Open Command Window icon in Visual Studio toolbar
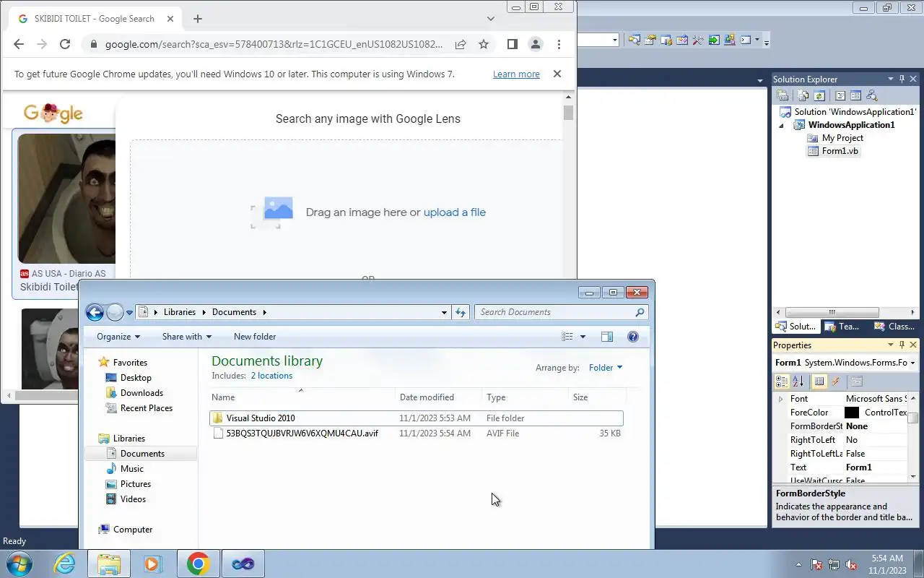 pos(746,40)
